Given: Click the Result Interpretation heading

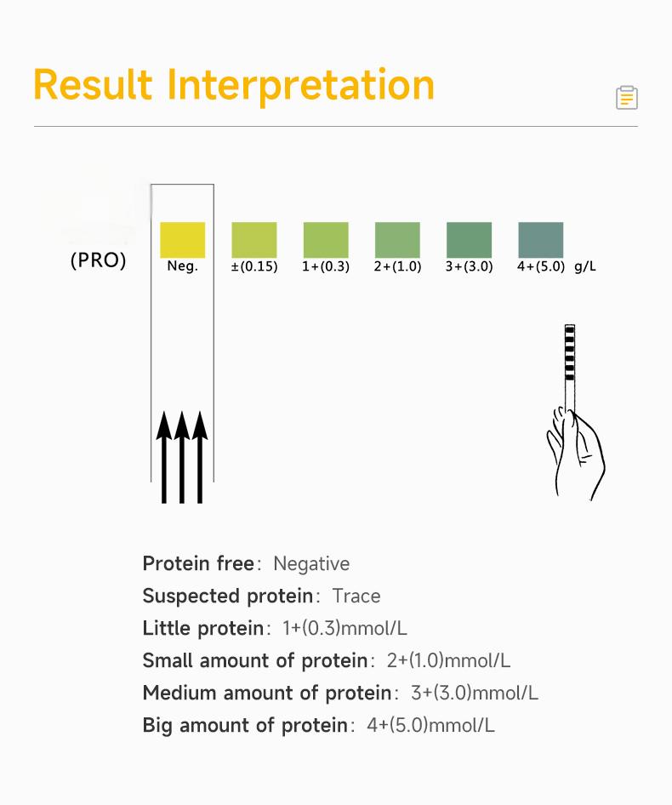Looking at the screenshot, I should pyautogui.click(x=234, y=85).
